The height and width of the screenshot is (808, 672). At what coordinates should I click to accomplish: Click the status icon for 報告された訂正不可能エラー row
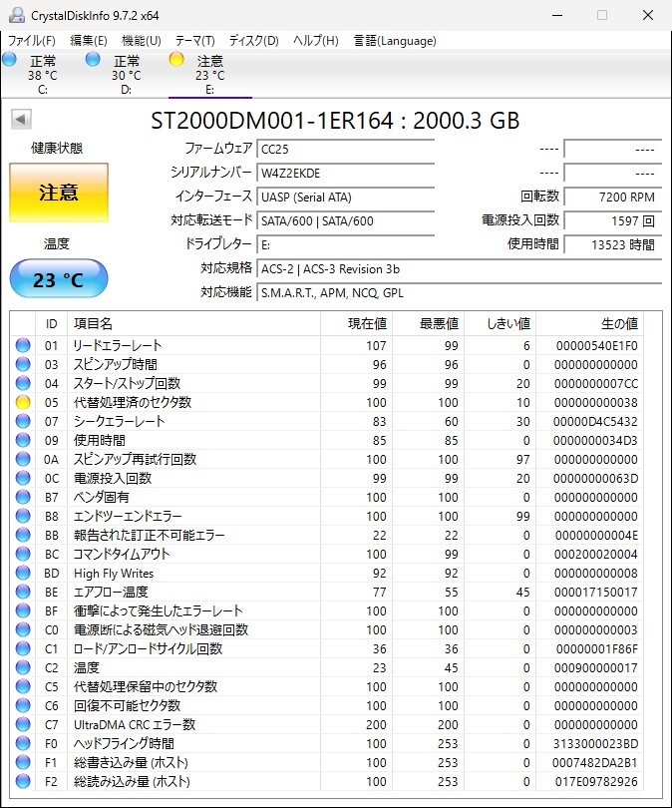tap(23, 535)
